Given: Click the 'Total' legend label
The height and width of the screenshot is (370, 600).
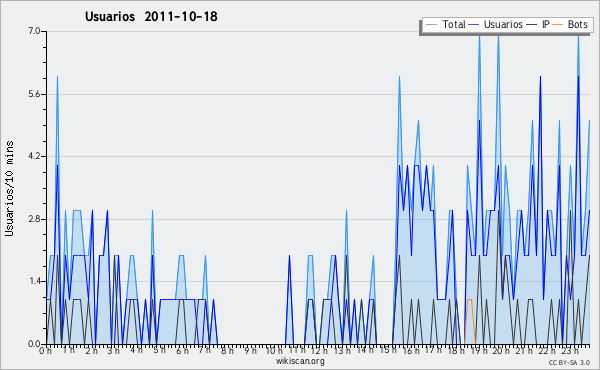Looking at the screenshot, I should click(x=454, y=24).
